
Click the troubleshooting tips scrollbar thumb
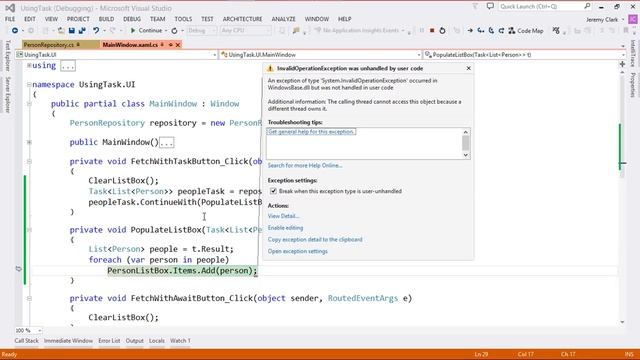point(465,143)
